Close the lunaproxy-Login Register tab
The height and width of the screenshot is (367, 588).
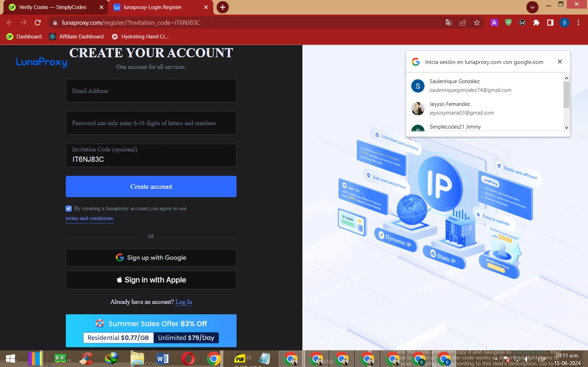[206, 7]
